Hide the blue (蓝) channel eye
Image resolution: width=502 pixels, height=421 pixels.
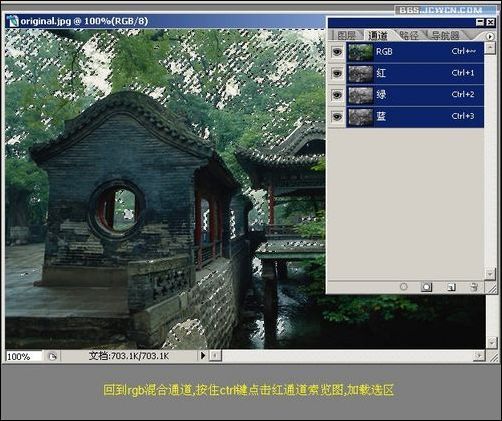point(337,117)
